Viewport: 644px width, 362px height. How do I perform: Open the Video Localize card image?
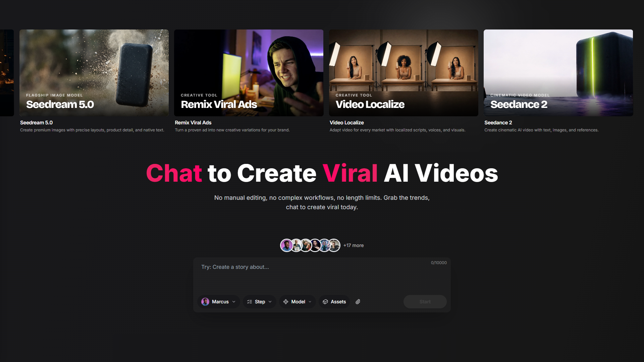404,73
